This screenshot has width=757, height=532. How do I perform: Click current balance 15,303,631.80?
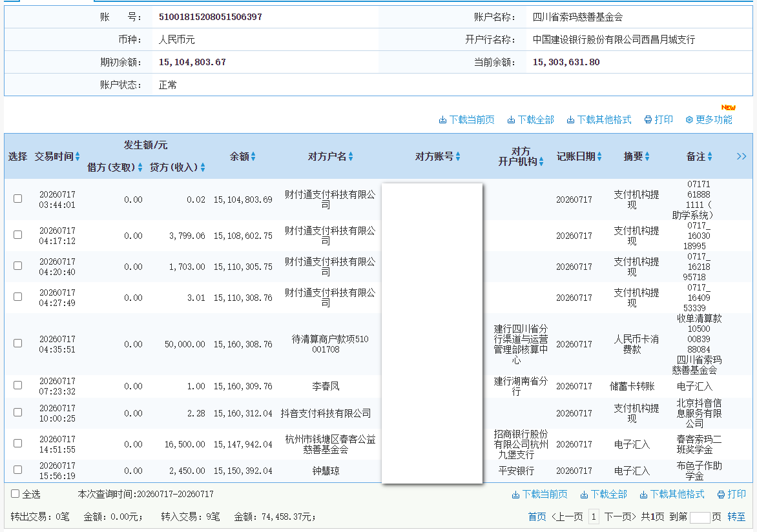tap(566, 62)
